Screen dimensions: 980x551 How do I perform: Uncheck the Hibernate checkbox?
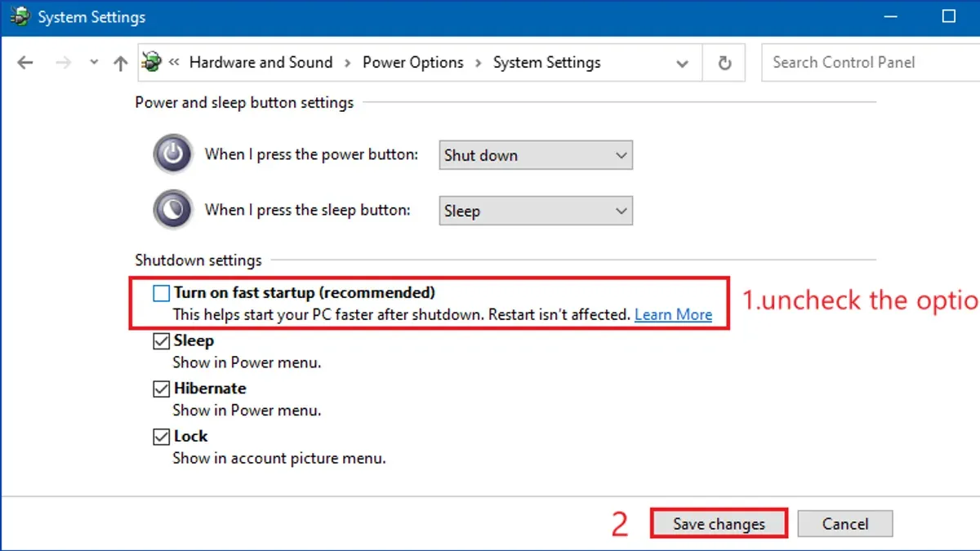click(x=162, y=389)
